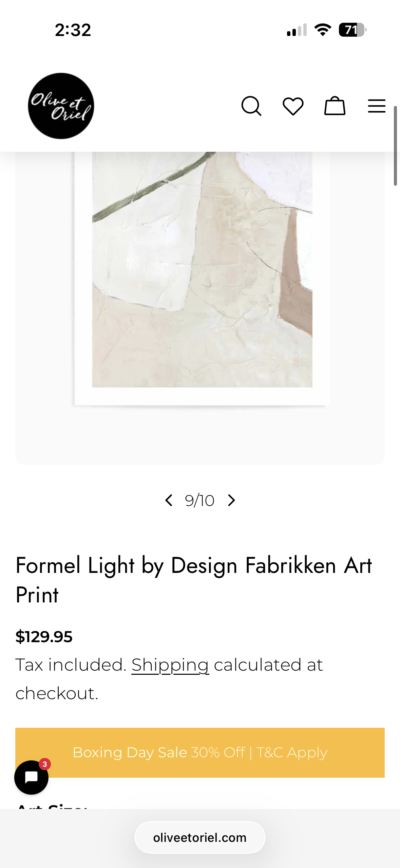400x868 pixels.
Task: Click the page scrollbar thumb
Action: [x=395, y=146]
